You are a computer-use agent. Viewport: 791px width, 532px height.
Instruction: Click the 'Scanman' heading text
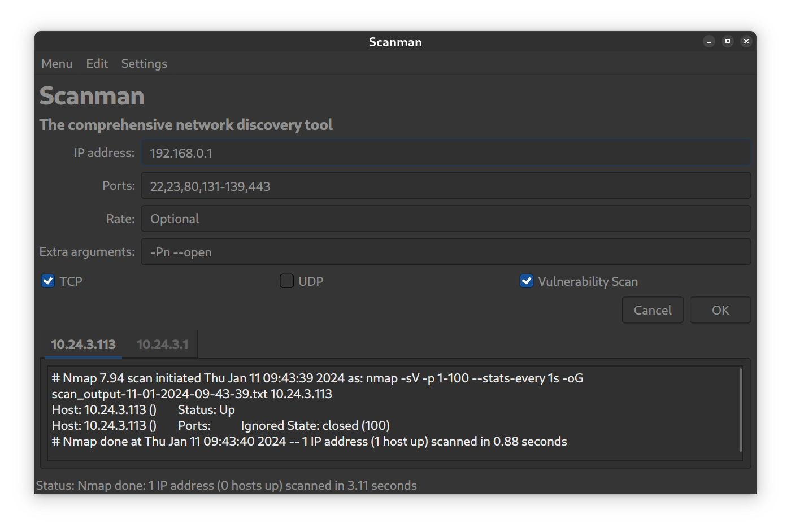[92, 96]
